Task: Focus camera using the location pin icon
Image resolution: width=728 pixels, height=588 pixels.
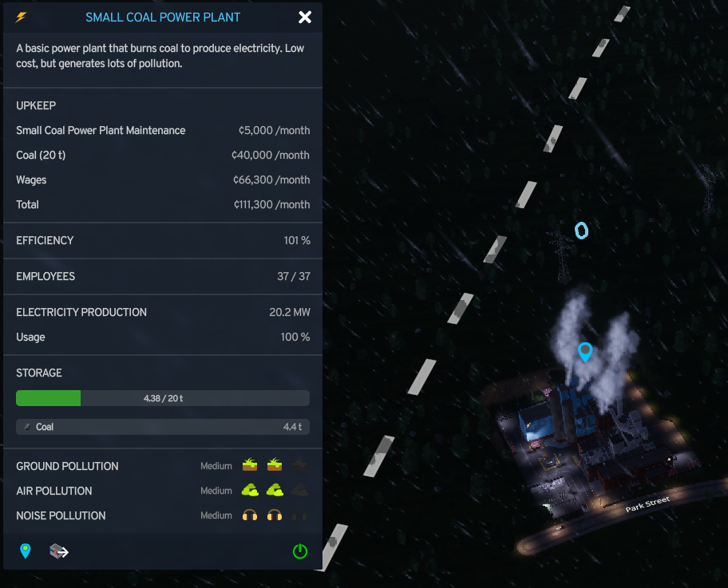Action: coord(26,551)
